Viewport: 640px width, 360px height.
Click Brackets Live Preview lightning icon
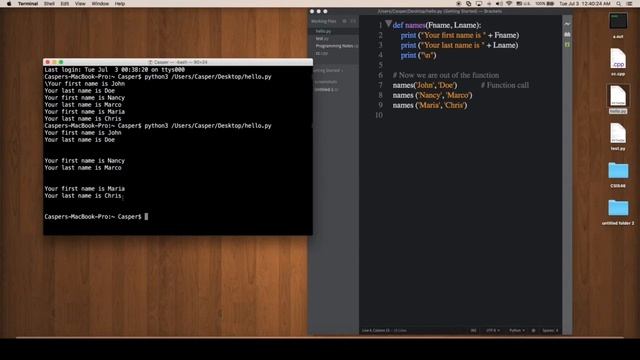point(567,24)
